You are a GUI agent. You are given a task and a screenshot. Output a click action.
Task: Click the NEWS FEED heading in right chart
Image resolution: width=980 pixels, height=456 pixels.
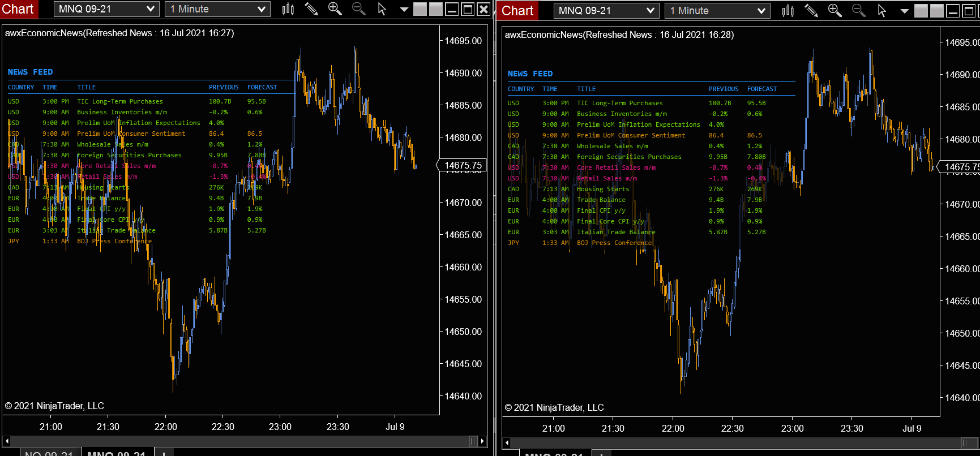[530, 74]
